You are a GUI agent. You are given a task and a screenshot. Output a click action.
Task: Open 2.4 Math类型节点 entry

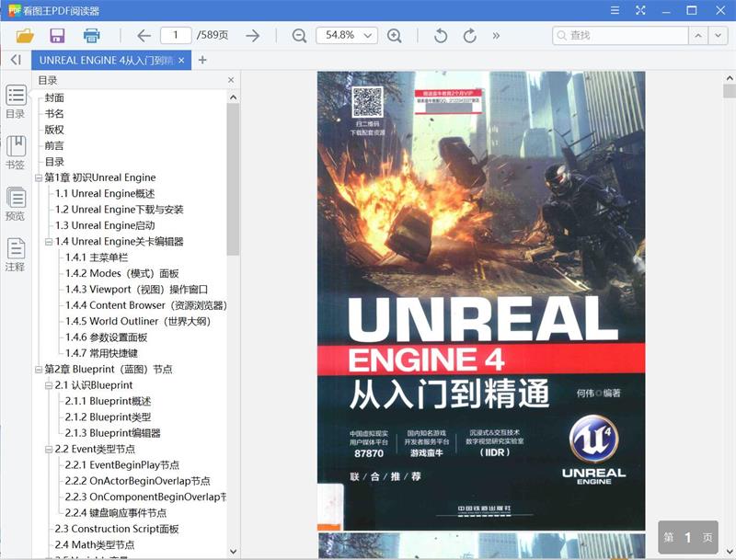point(95,545)
